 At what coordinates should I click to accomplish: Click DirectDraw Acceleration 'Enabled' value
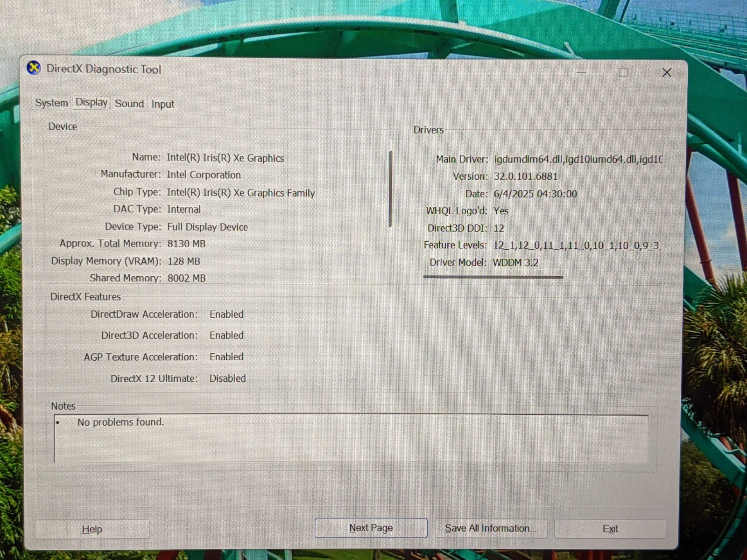(x=226, y=315)
